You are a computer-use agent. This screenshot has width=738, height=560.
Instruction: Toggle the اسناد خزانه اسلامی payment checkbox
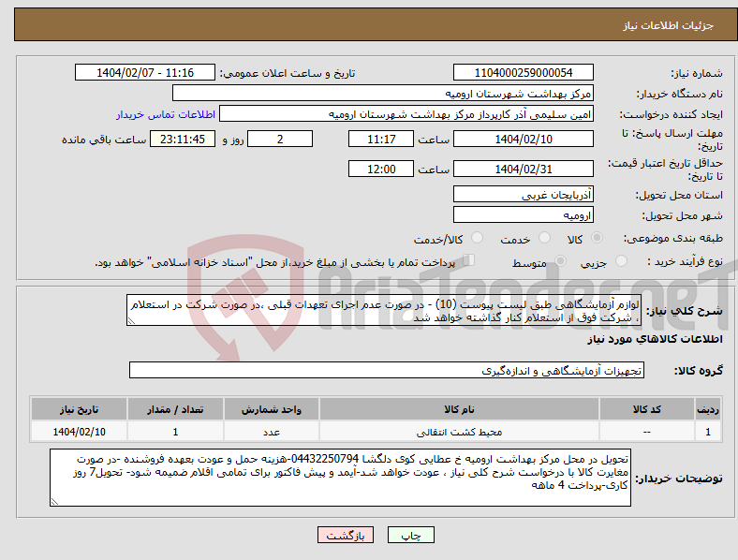pos(469,260)
